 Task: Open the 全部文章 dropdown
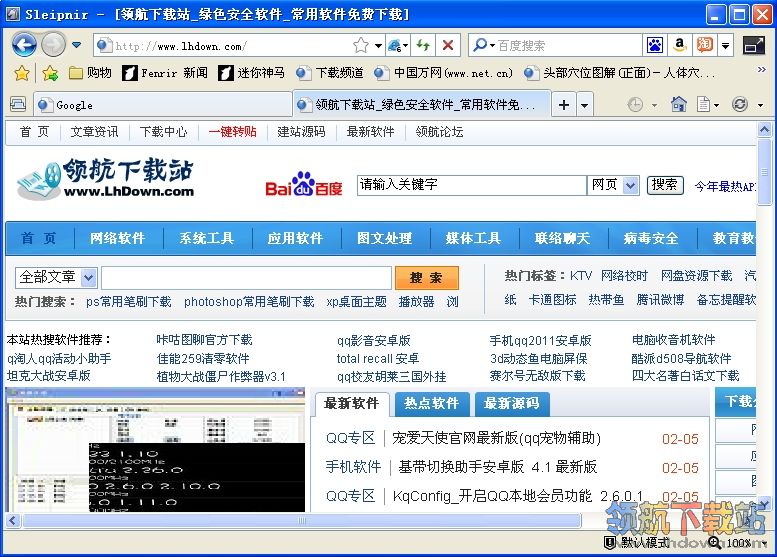click(x=56, y=278)
